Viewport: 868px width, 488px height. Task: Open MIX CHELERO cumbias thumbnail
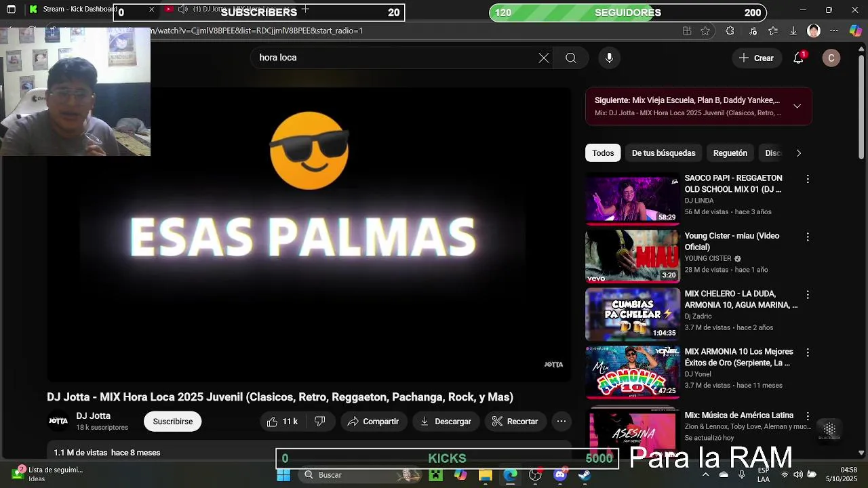[633, 314]
